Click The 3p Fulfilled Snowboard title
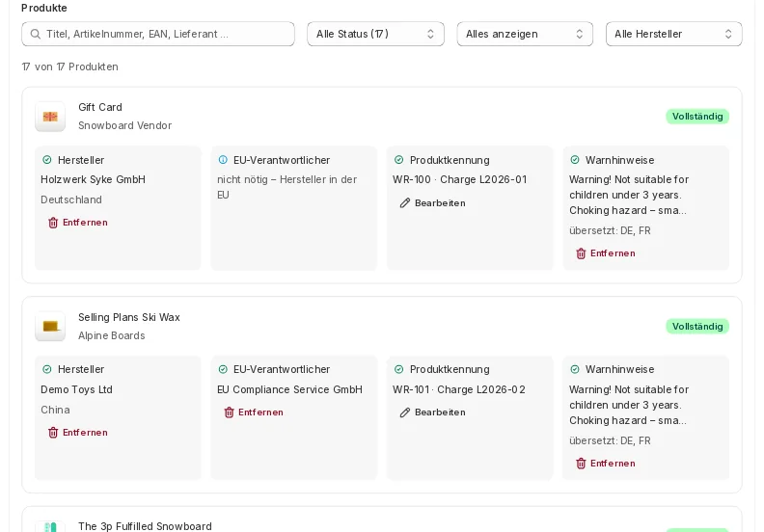This screenshot has width=764, height=532. [x=146, y=526]
